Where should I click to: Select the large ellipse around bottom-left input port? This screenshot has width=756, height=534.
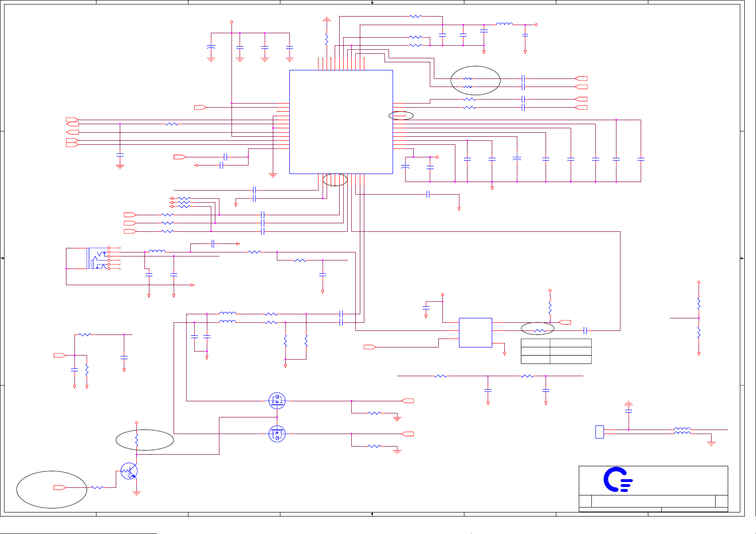click(x=52, y=489)
